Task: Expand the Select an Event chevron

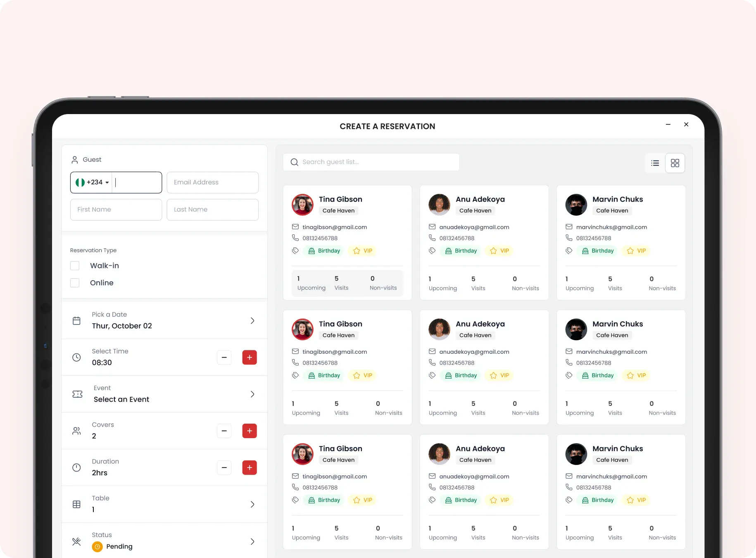Action: [252, 394]
